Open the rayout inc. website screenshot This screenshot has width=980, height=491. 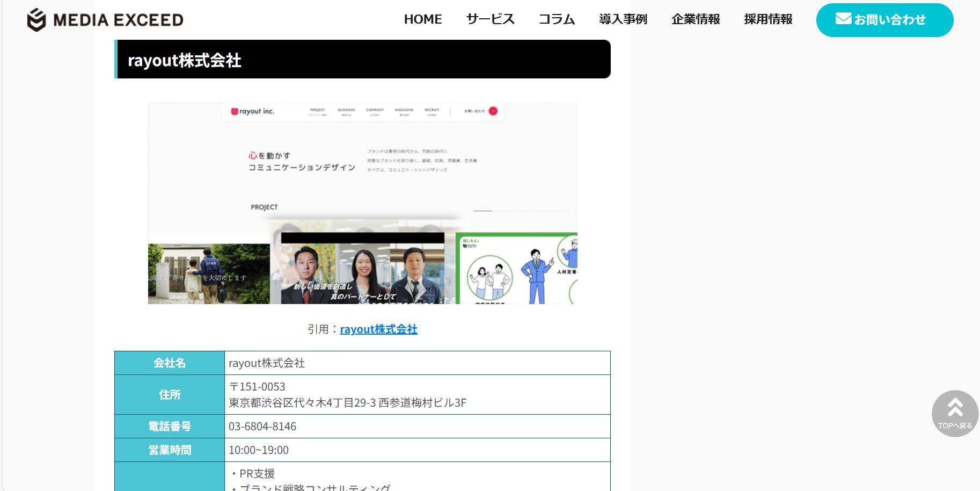pos(363,204)
